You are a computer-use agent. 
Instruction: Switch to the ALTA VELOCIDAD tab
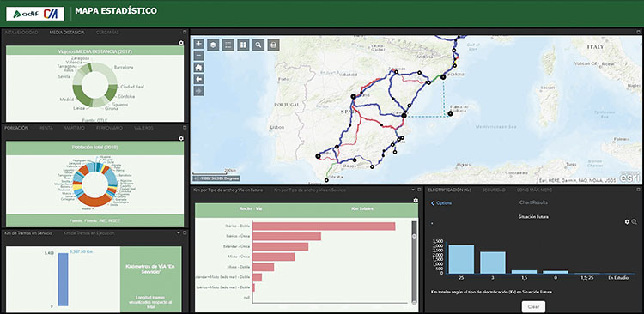point(21,32)
